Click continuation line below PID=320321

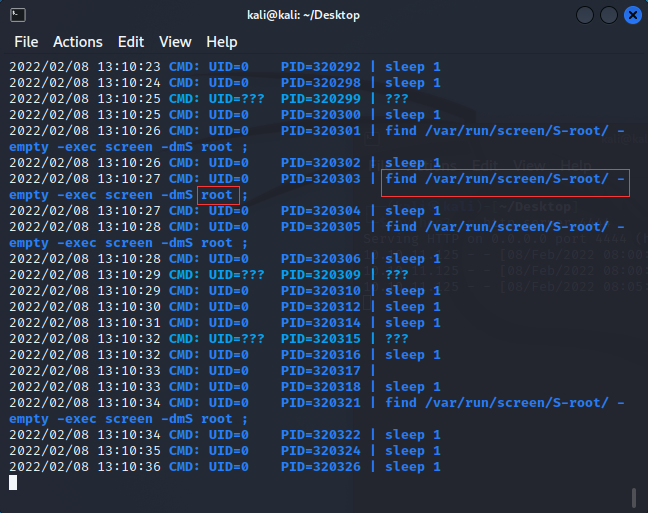(128, 419)
